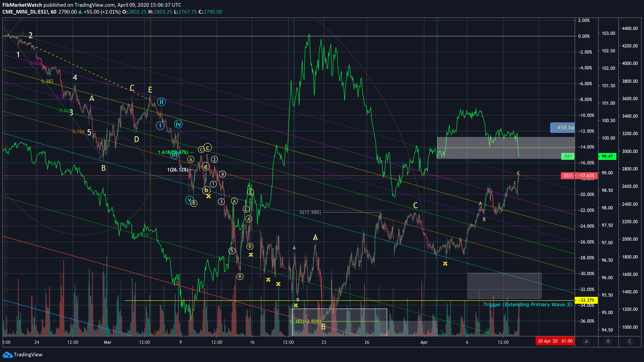Click the yellow D wave label

click(x=136, y=139)
